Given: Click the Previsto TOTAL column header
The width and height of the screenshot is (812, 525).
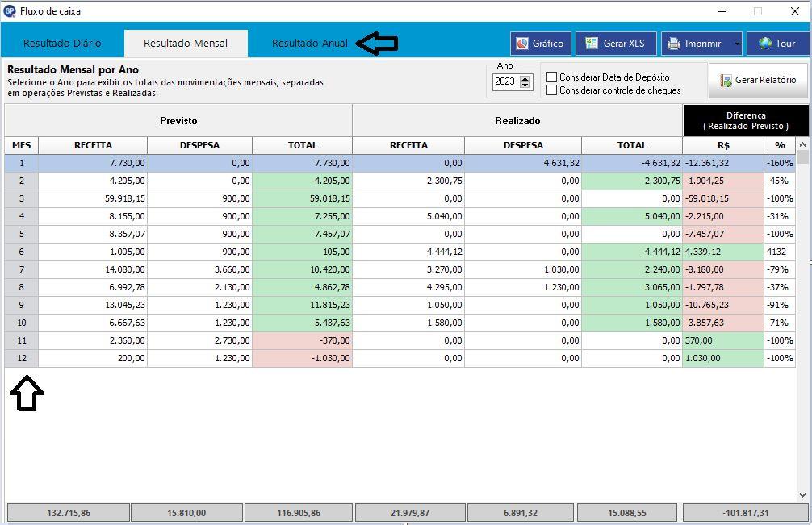Looking at the screenshot, I should pyautogui.click(x=303, y=145).
